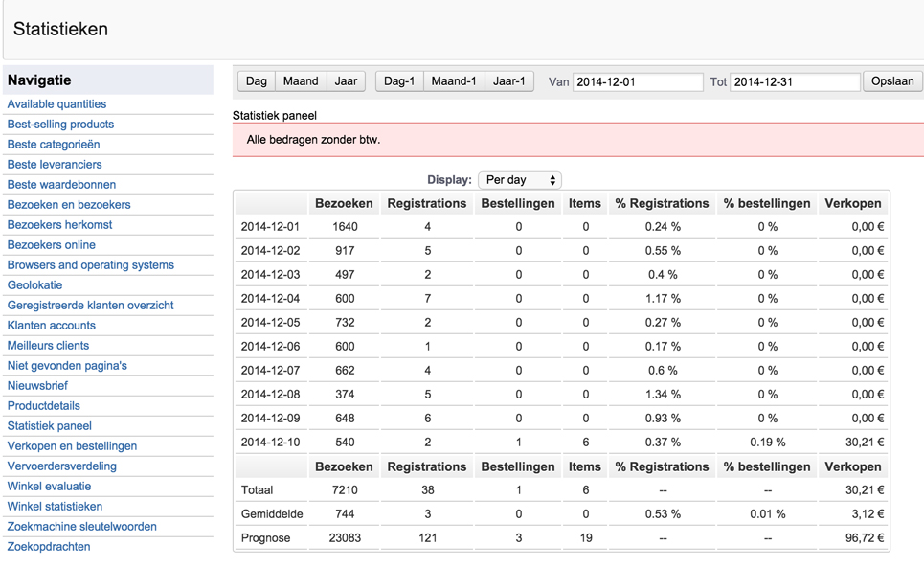924x568 pixels.
Task: Go to Winkel statistieken
Action: coord(55,506)
